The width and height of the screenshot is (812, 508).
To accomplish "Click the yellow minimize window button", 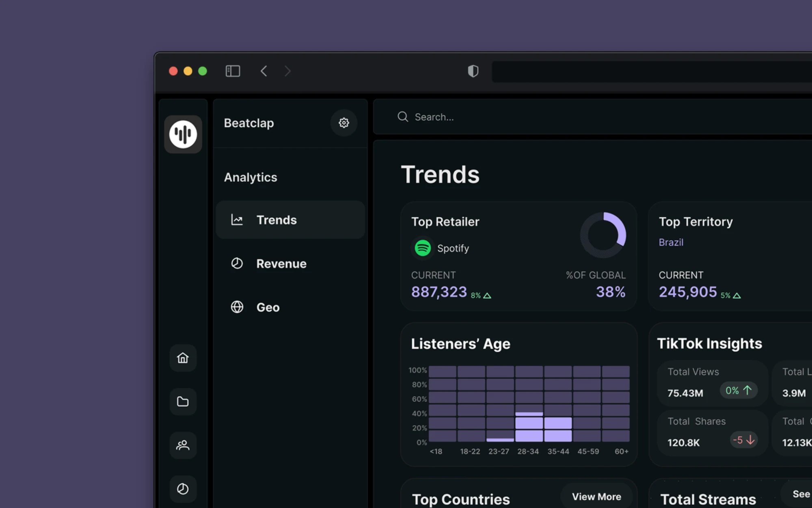I will point(188,71).
